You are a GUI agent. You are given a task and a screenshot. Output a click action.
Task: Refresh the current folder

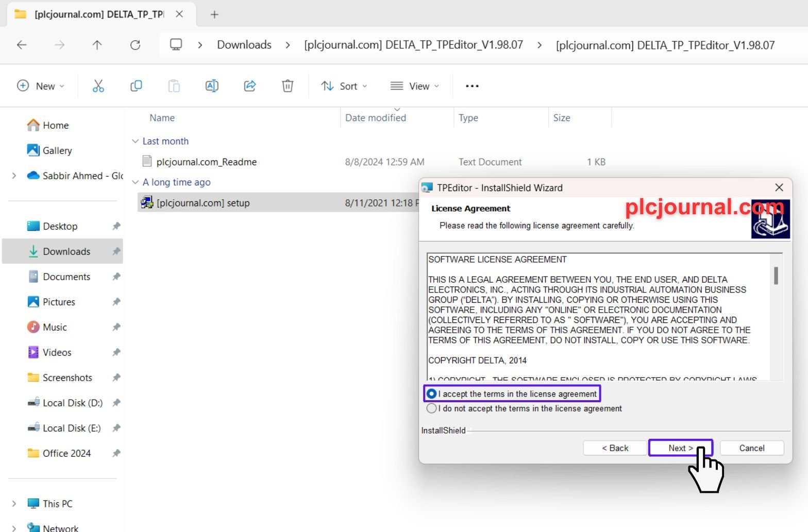pos(135,45)
